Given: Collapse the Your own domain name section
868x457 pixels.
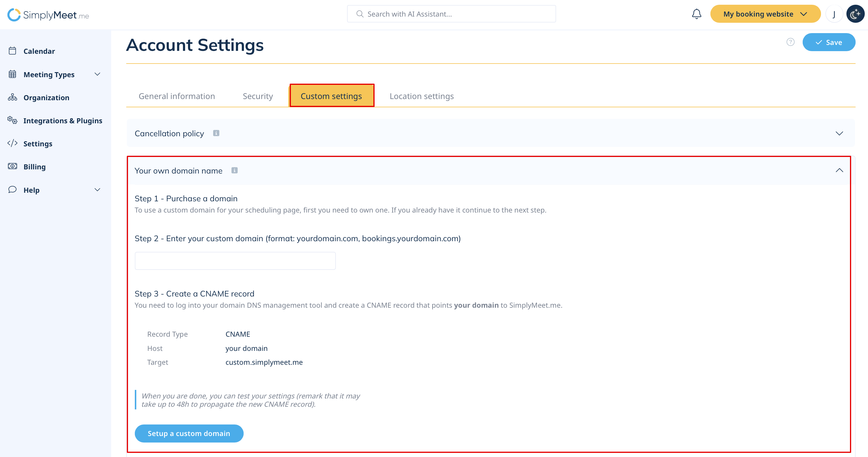Looking at the screenshot, I should coord(839,171).
